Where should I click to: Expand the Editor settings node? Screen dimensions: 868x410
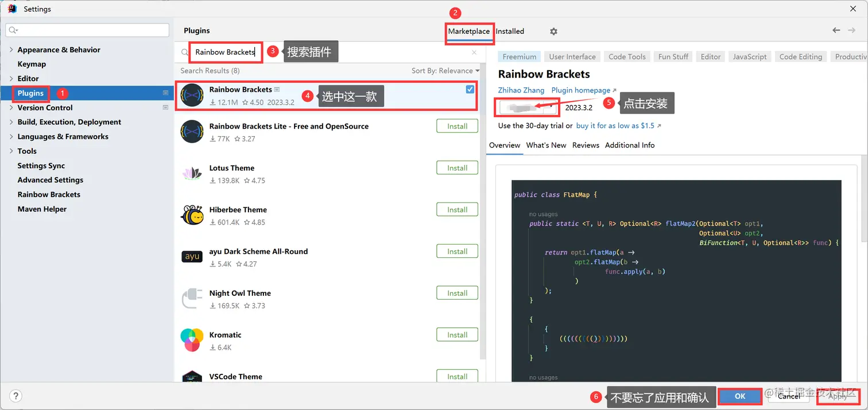tap(11, 79)
